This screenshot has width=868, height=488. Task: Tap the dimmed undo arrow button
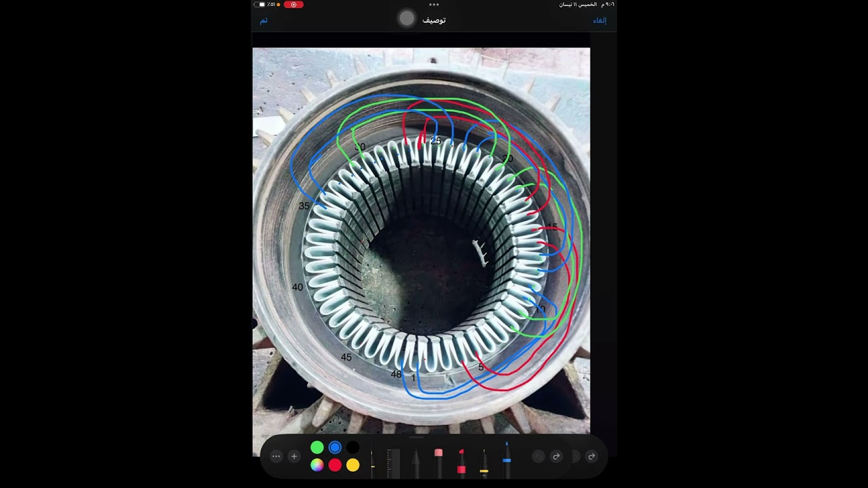pos(538,457)
